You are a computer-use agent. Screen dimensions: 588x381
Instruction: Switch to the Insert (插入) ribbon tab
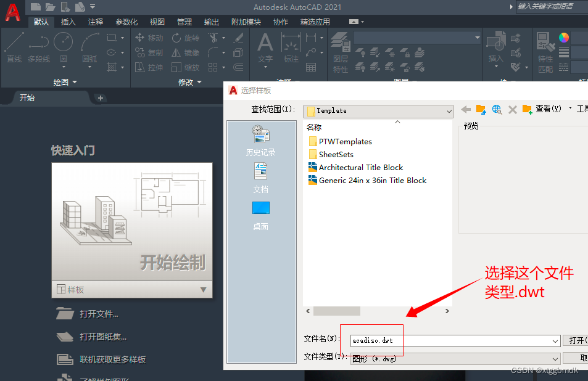tap(68, 22)
